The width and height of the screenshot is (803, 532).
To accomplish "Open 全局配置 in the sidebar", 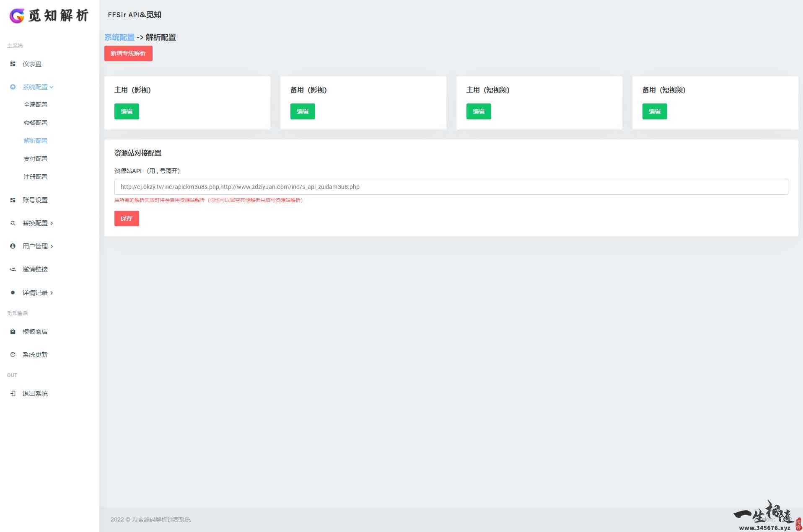I will [x=36, y=105].
